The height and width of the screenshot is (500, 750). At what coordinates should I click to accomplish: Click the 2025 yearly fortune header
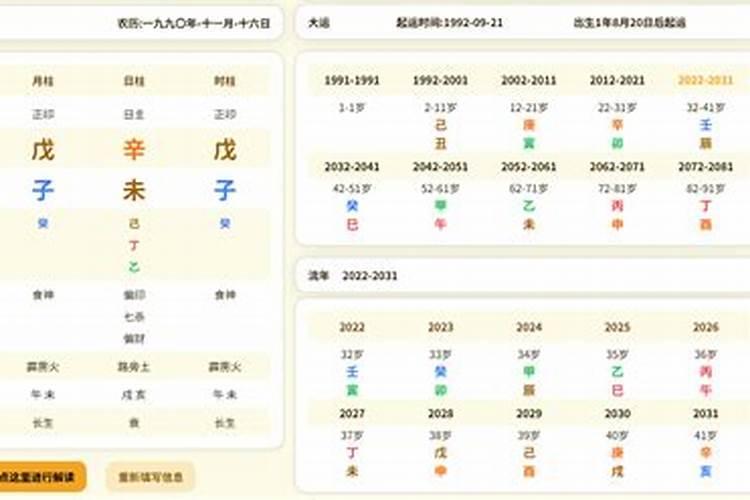(617, 327)
